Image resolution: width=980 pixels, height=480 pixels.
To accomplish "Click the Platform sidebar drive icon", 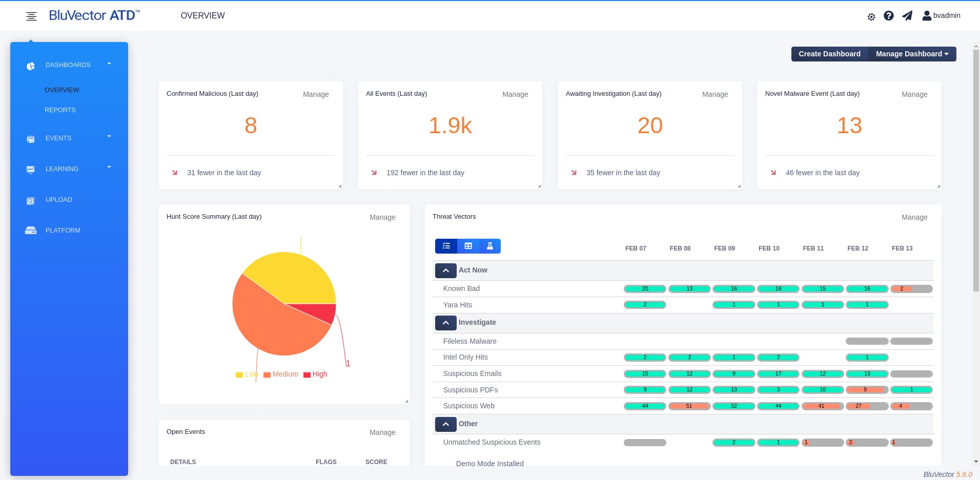I will (31, 231).
